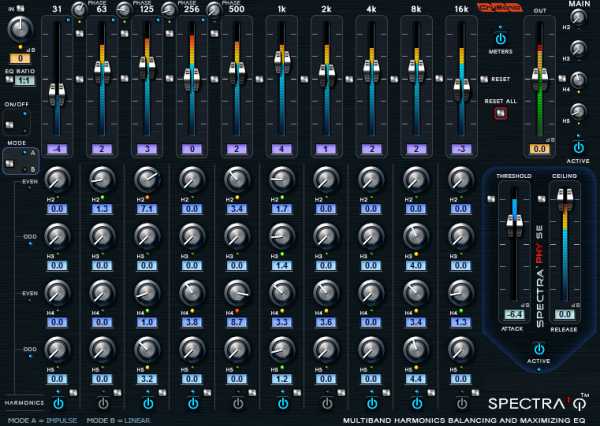
Task: Click the H3 knob of the 8k band showing 4.0
Action: pyautogui.click(x=416, y=236)
